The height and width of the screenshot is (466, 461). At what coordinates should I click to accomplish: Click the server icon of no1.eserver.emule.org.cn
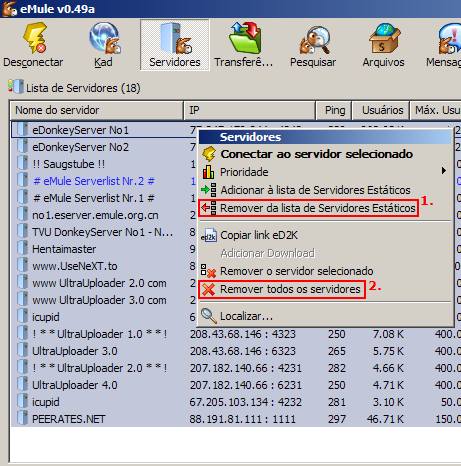(22, 214)
